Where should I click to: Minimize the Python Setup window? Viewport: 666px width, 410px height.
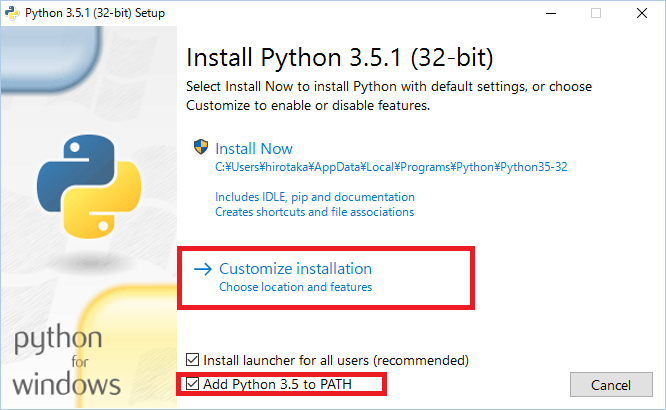tap(550, 13)
